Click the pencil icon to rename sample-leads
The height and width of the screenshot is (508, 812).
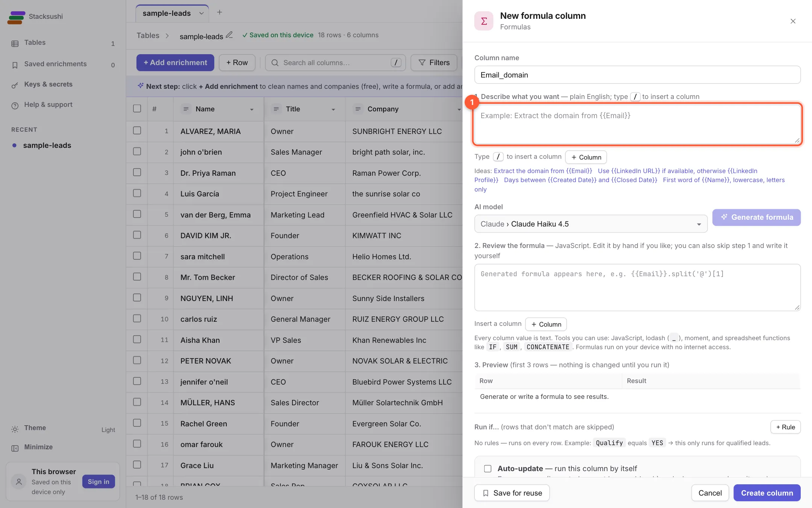point(229,35)
